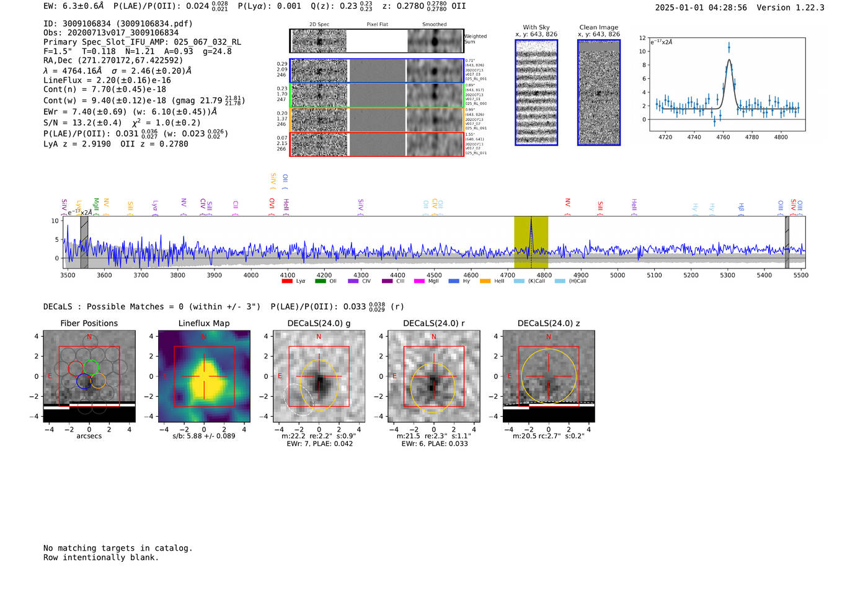Click the CIII legend swatch

click(x=387, y=281)
